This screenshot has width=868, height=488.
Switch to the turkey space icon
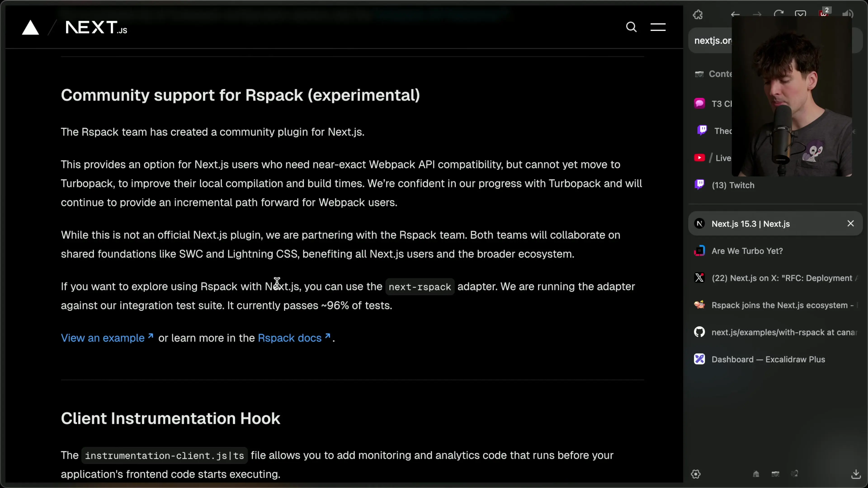point(795,474)
